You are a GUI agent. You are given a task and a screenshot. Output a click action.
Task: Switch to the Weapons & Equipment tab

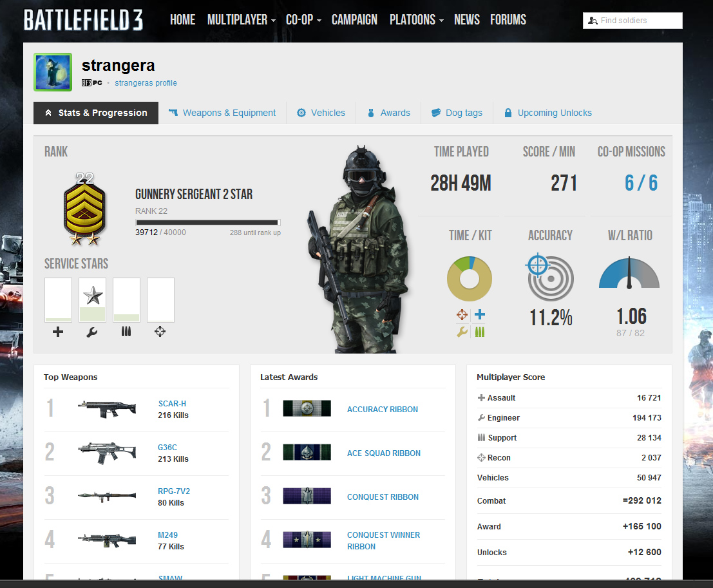222,113
